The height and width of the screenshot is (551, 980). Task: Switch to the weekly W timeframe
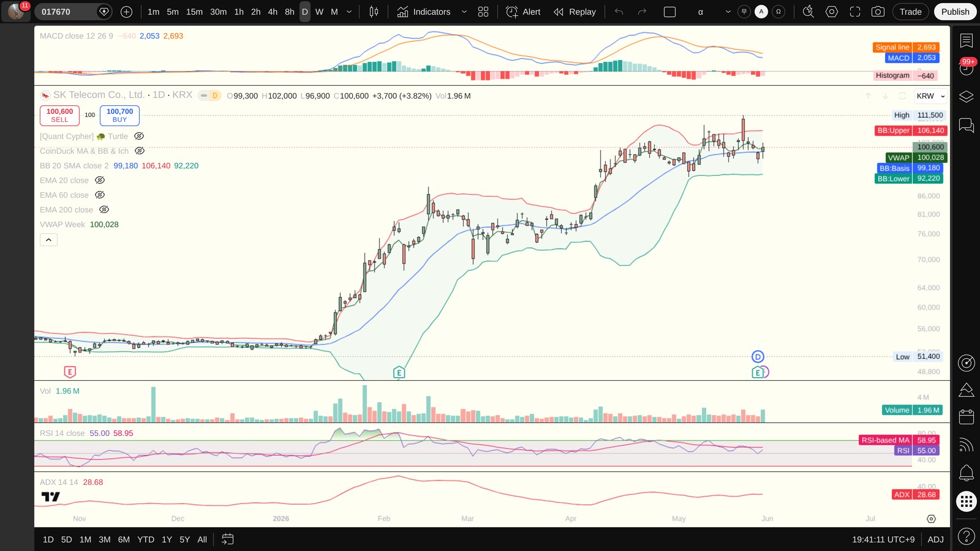[319, 12]
